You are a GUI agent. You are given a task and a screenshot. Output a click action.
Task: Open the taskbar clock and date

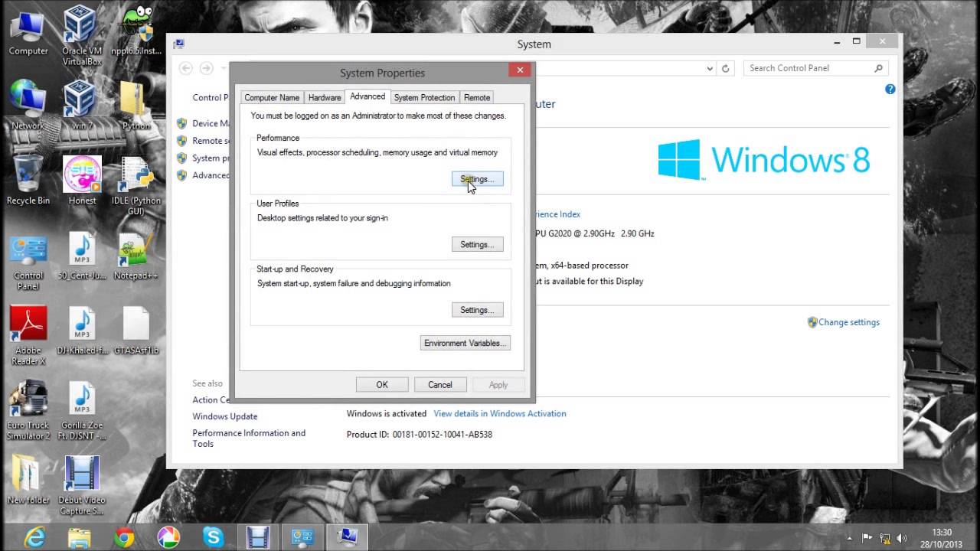(x=941, y=537)
